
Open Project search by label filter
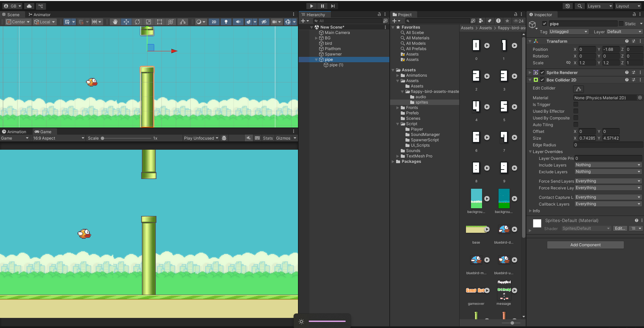(x=489, y=21)
